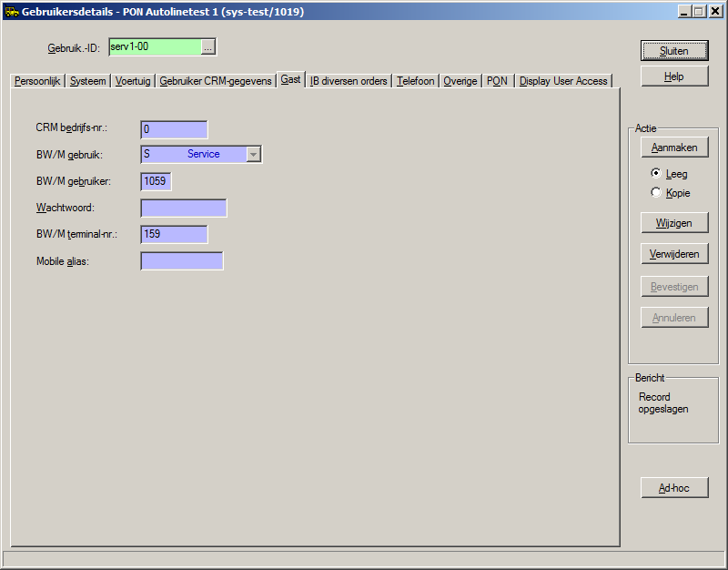
Task: Open the Telefoon tab
Action: point(416,81)
